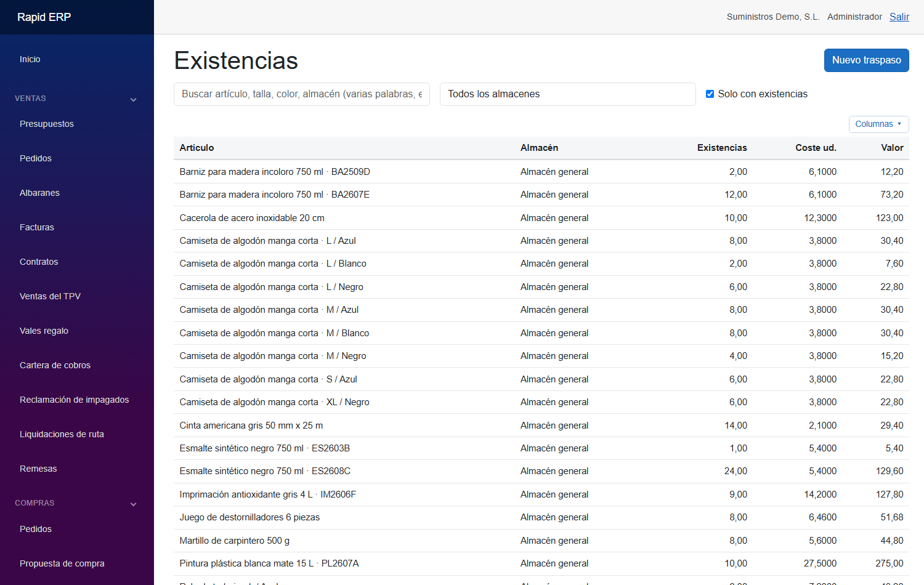Select Imprimación antioxidante IM2606F row
This screenshot has width=924, height=585.
coord(541,494)
